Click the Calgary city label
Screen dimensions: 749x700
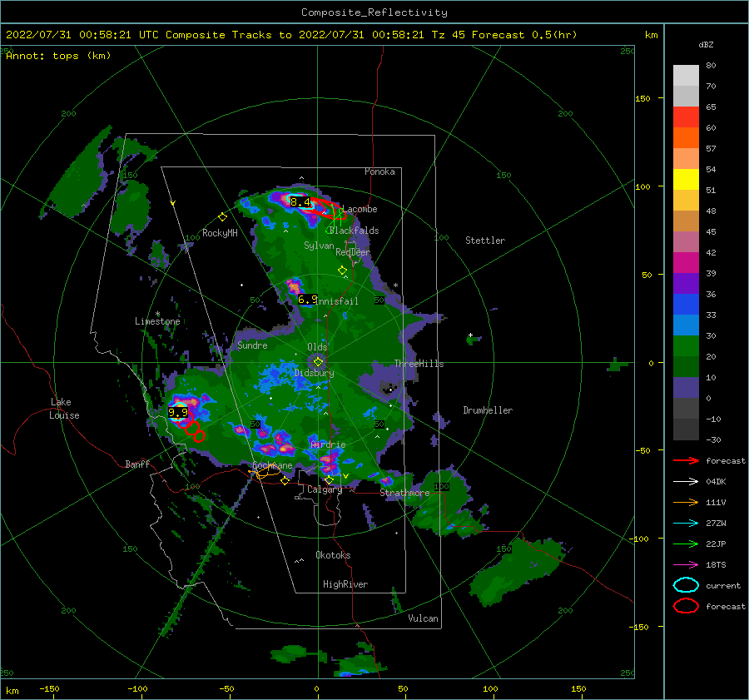[x=325, y=489]
